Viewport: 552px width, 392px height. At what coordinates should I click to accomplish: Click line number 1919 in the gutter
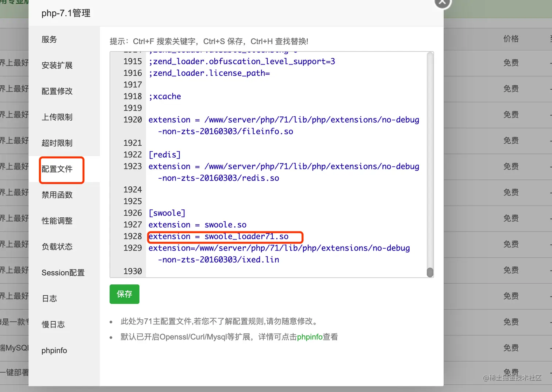(133, 108)
